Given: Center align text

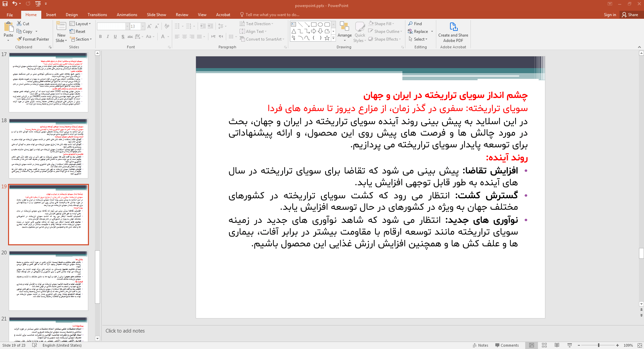Looking at the screenshot, I should tap(184, 37).
